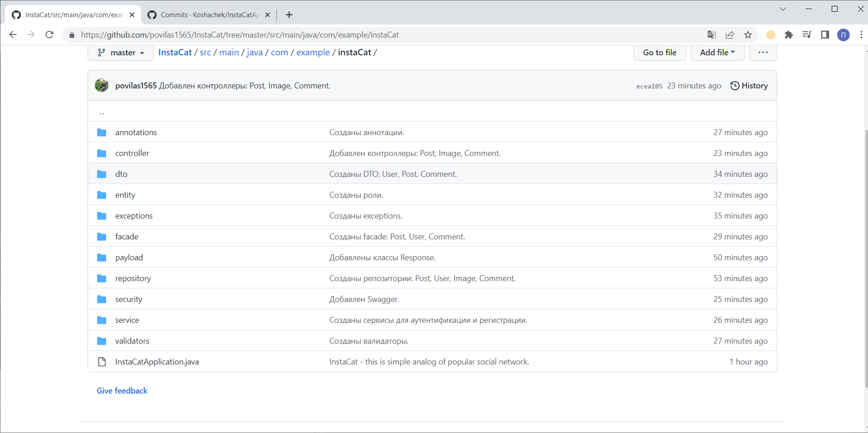Click the browser forward arrow
This screenshot has width=868, height=433.
coord(31,35)
